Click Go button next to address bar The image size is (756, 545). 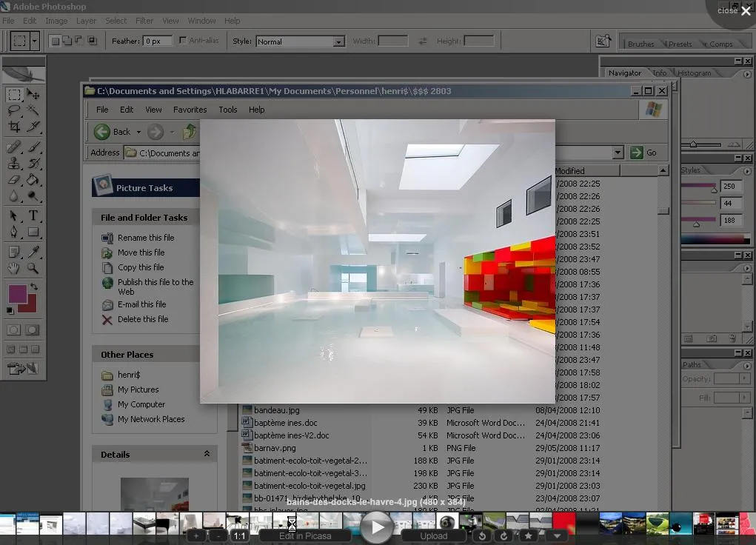pos(643,153)
